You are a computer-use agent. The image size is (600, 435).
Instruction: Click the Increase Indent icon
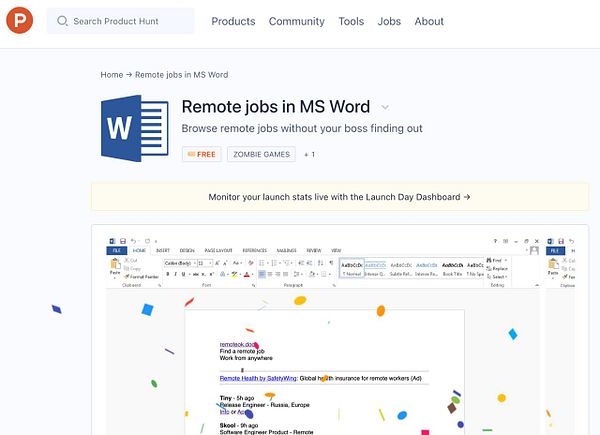309,263
